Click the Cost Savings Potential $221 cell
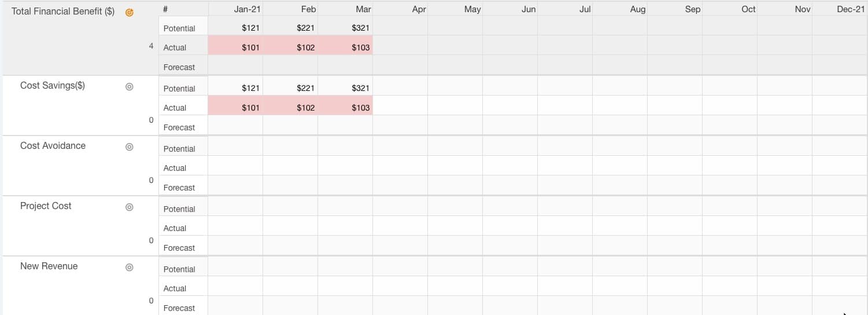Viewport: 868px width, 315px height. 290,87
